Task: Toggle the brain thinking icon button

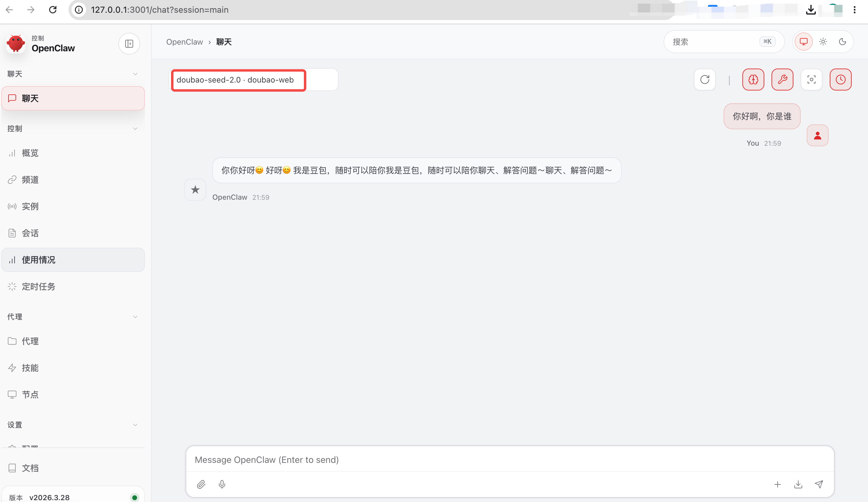Action: 753,80
